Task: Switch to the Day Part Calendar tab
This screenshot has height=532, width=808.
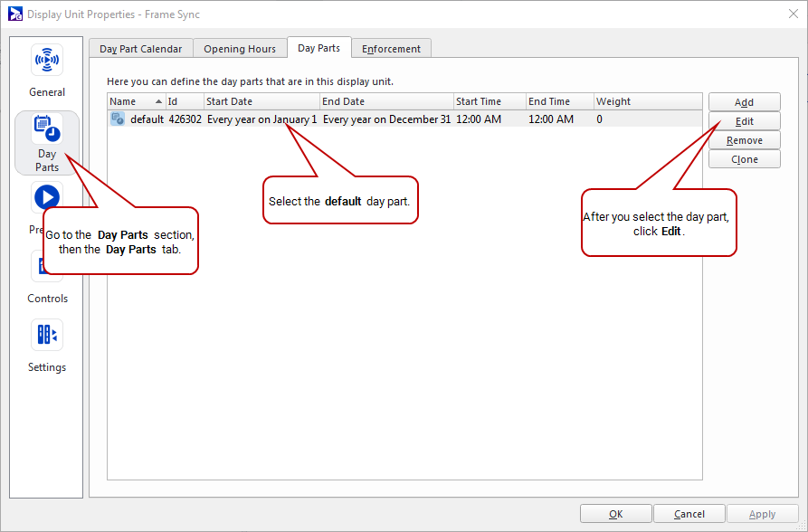Action: coord(140,49)
